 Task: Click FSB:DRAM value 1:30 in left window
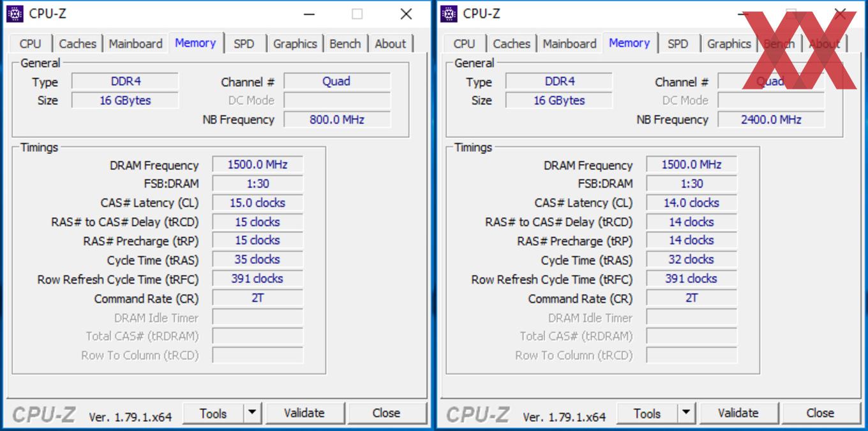(257, 184)
